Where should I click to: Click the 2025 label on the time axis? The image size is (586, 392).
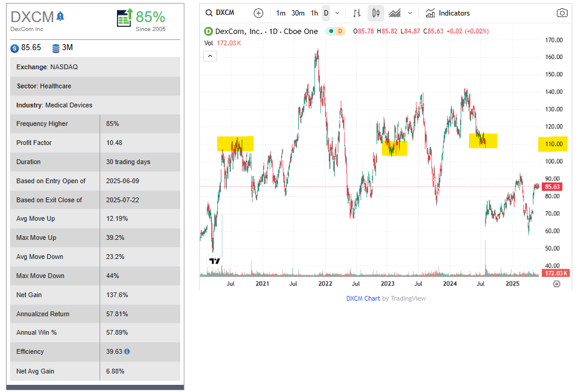click(x=513, y=283)
